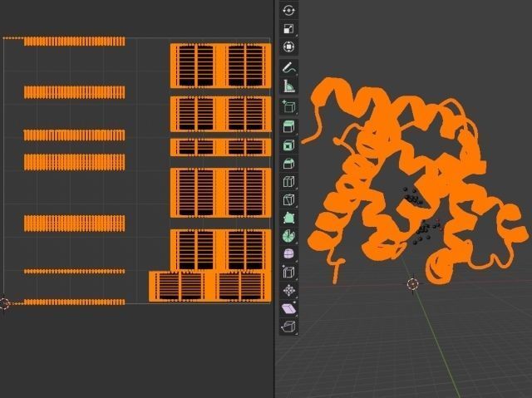This screenshot has width=532, height=398.
Task: Select the Measure ruler tool
Action: tap(288, 86)
